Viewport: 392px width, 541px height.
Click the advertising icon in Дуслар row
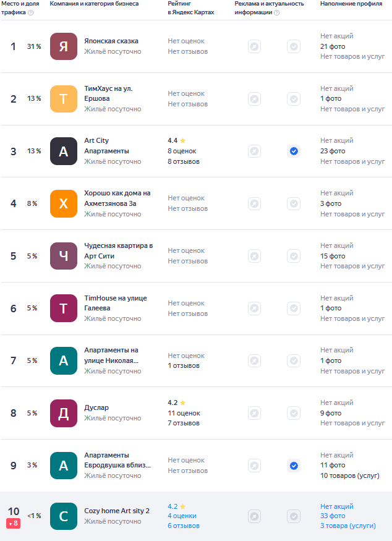pos(254,413)
